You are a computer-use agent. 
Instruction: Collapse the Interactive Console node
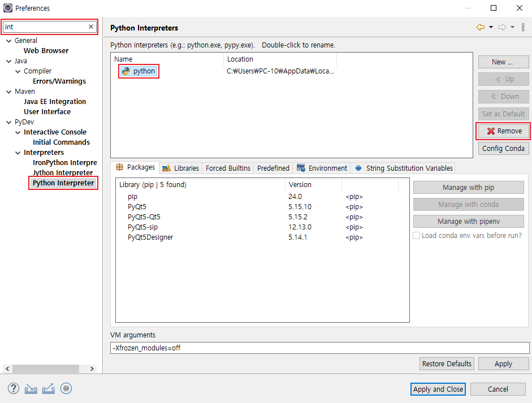tap(18, 132)
